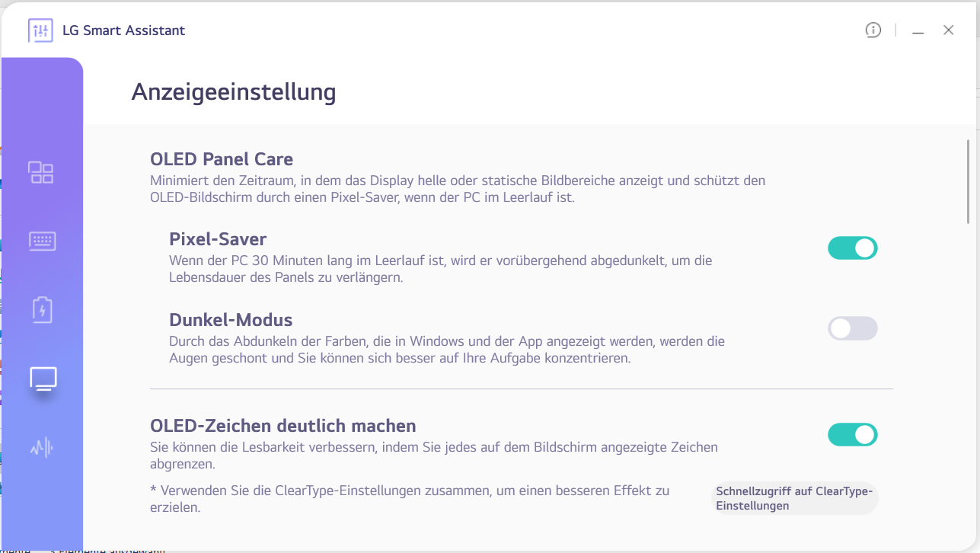Click the Dunkel-Modus label text
This screenshot has width=980, height=553.
click(231, 319)
